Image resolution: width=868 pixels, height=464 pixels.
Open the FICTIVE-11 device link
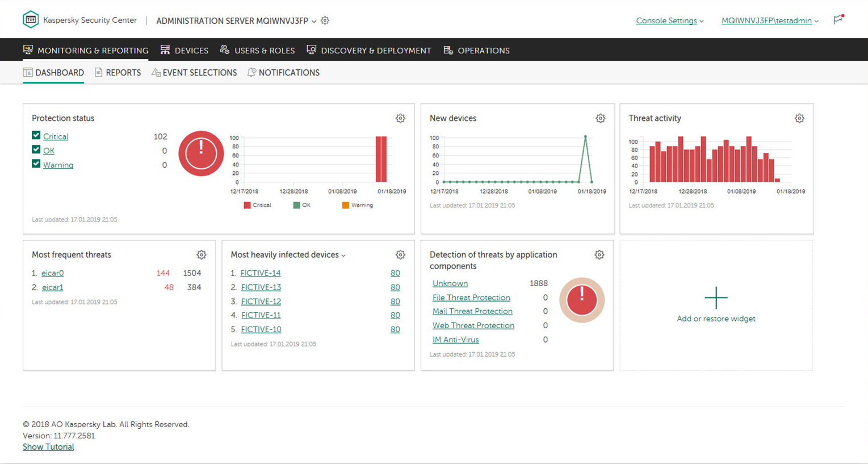point(261,315)
